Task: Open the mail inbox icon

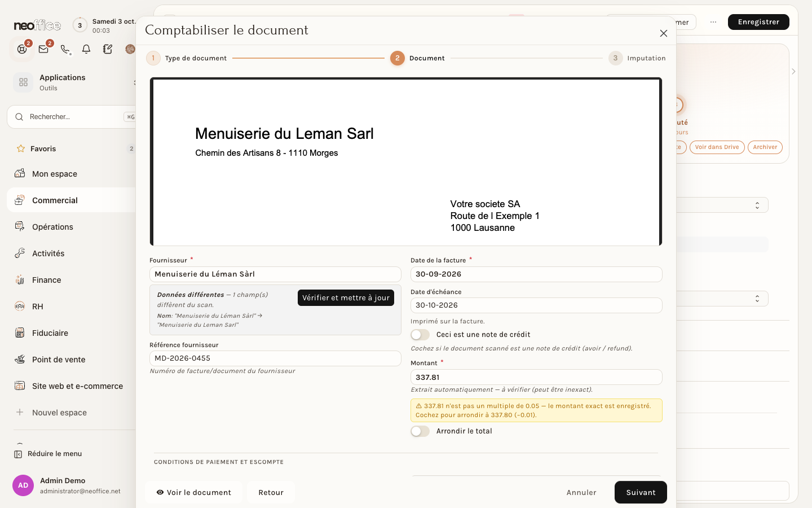Action: [43, 49]
